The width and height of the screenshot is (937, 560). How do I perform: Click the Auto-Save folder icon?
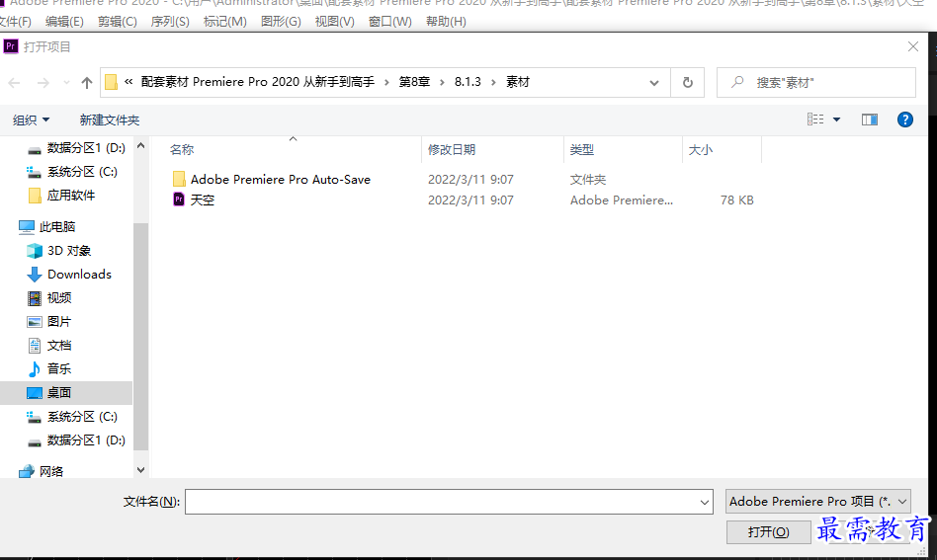pyautogui.click(x=179, y=179)
